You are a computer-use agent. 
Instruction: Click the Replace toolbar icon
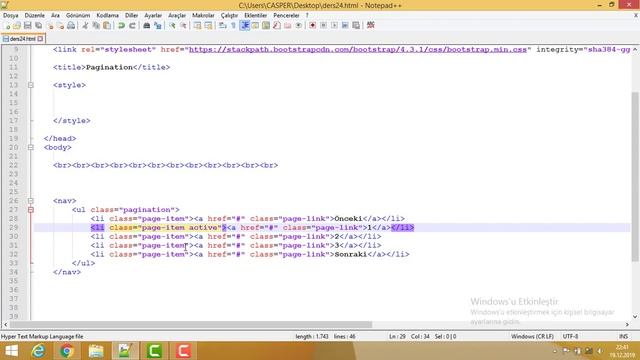[x=157, y=25]
